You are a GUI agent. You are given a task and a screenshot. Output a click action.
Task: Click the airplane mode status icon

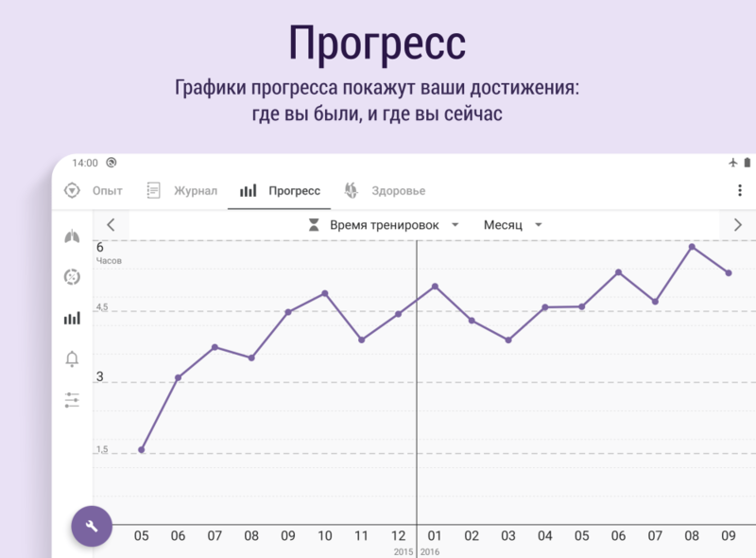[x=732, y=163]
